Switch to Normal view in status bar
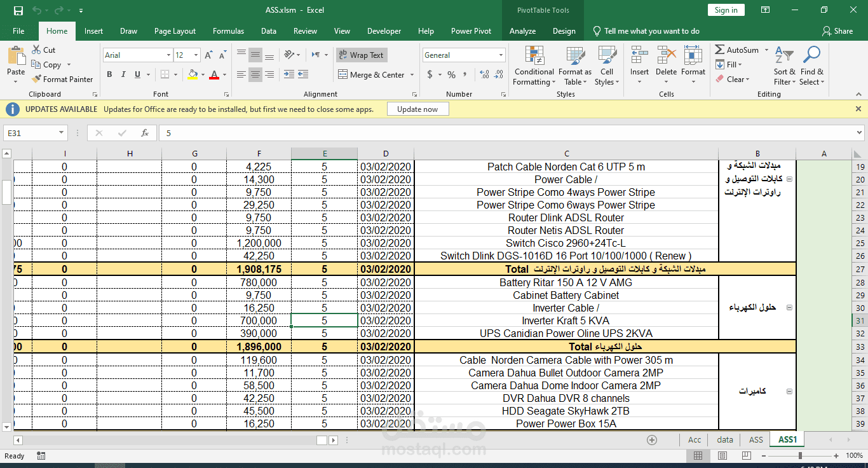The height and width of the screenshot is (468, 868). pyautogui.click(x=698, y=456)
